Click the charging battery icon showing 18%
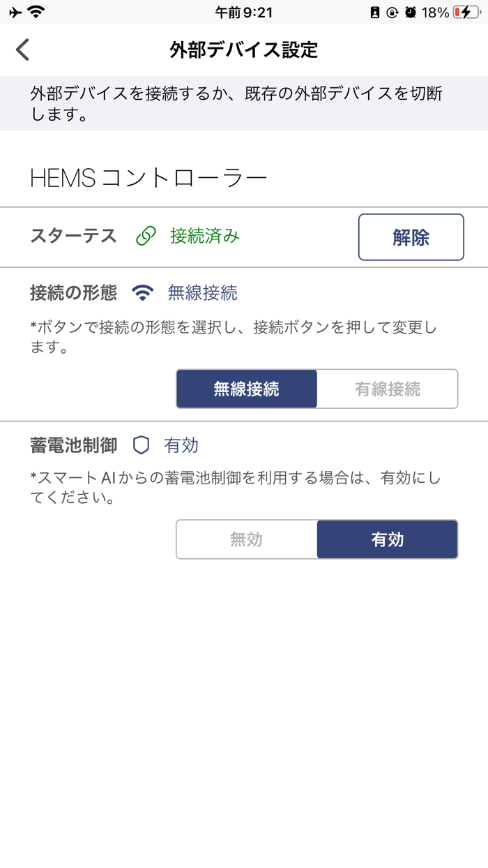The height and width of the screenshot is (868, 488). point(465,10)
